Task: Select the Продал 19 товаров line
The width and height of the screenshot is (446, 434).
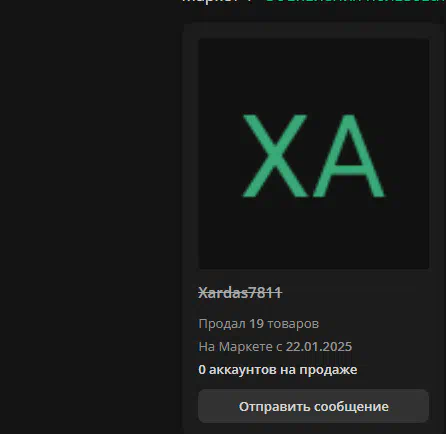Action: tap(259, 324)
